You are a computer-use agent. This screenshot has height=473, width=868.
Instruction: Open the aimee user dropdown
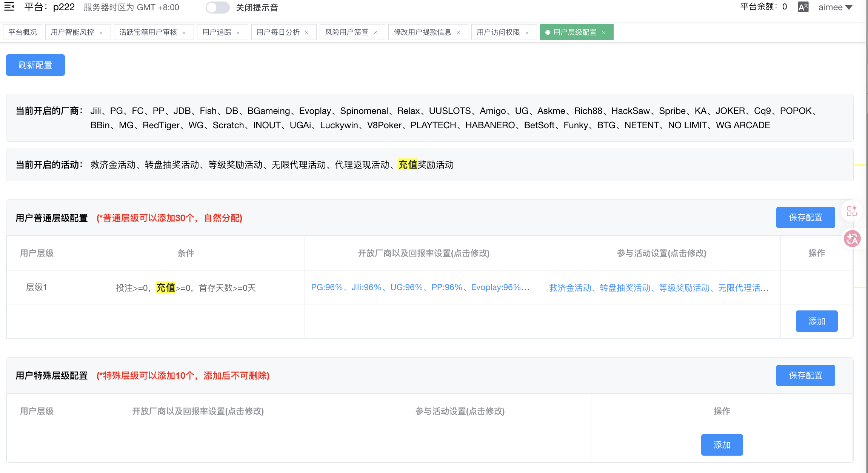835,7
